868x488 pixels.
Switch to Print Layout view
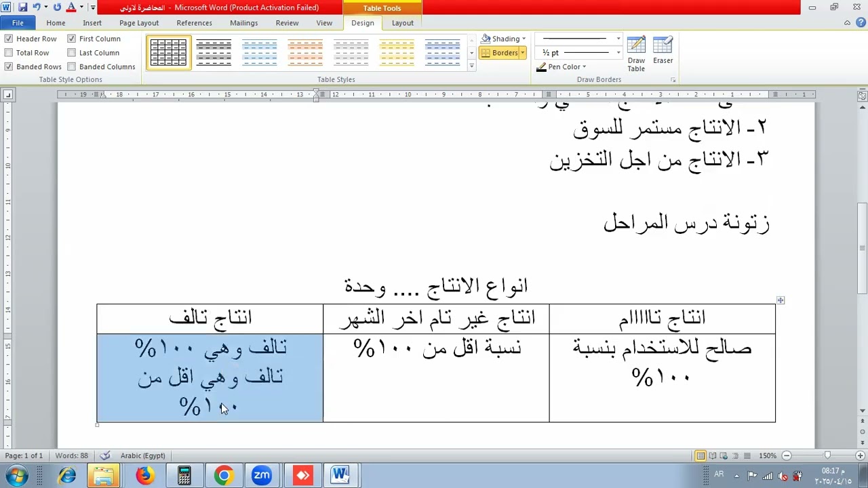click(x=701, y=455)
